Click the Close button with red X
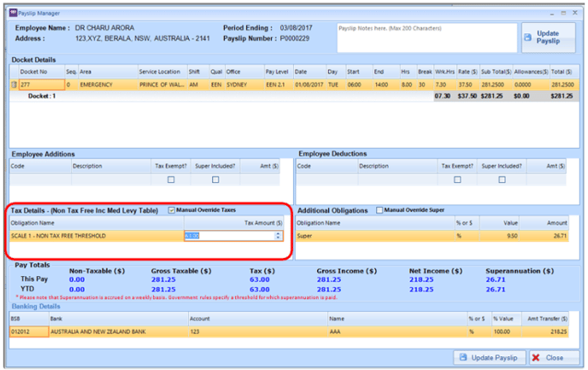This screenshot has height=370, width=588. 555,358
